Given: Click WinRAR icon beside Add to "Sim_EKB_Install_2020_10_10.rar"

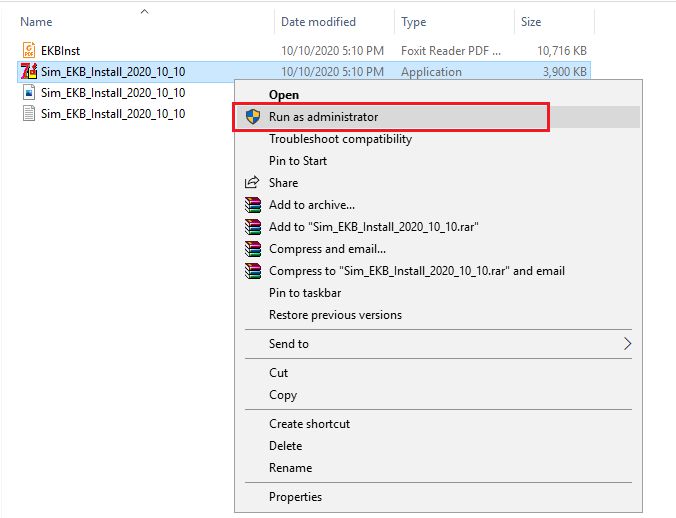Looking at the screenshot, I should click(x=252, y=227).
